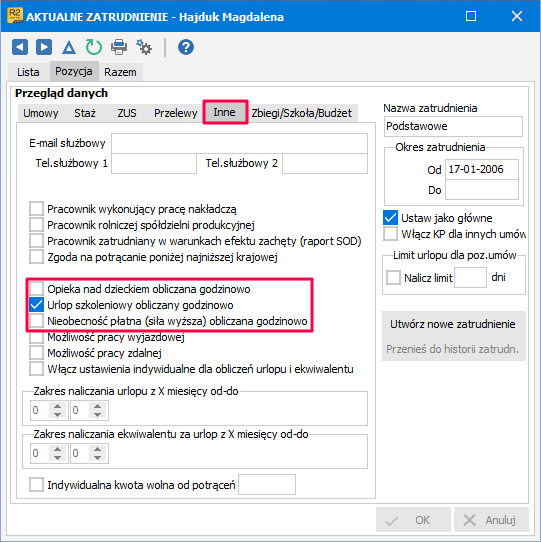Increase second ekwiwalent range month value

tap(97, 449)
